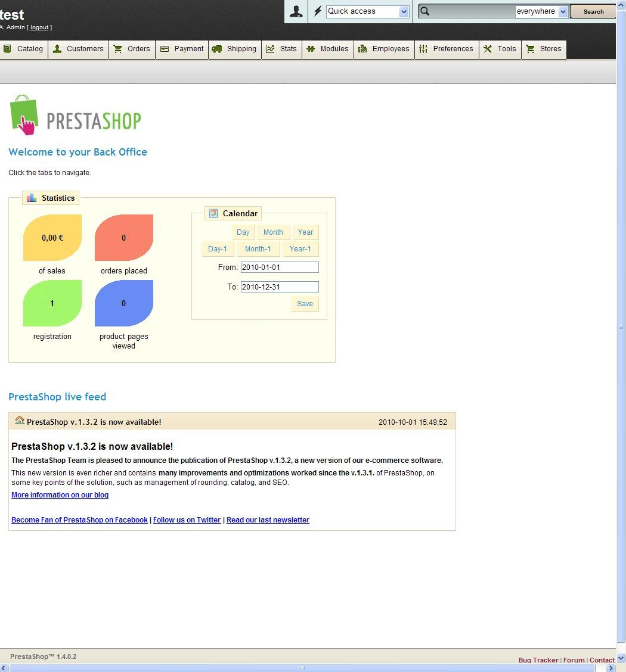Click the Calendar panel icon
Screen dimensions: 626x672
[213, 213]
